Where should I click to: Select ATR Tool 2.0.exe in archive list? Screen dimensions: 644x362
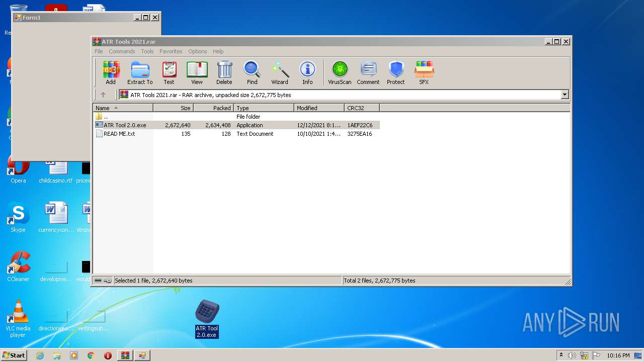pos(236,125)
